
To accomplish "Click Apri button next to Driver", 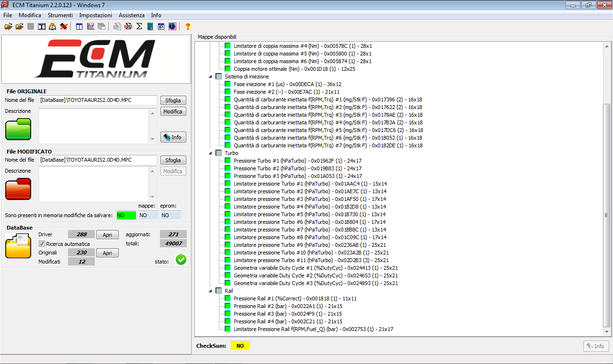I will pos(107,235).
